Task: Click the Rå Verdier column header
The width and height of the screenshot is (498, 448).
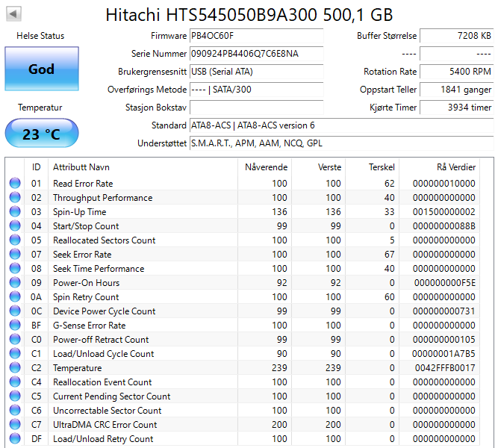Action: pyautogui.click(x=455, y=167)
